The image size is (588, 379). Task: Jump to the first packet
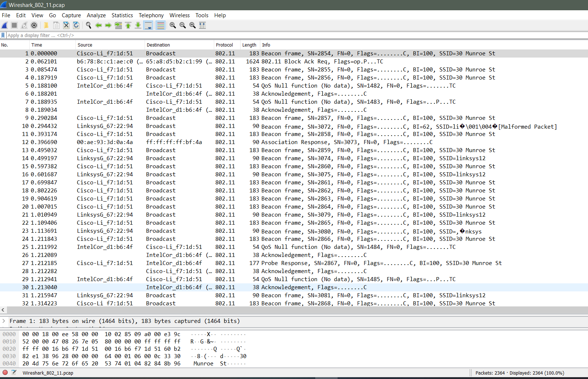pyautogui.click(x=128, y=25)
